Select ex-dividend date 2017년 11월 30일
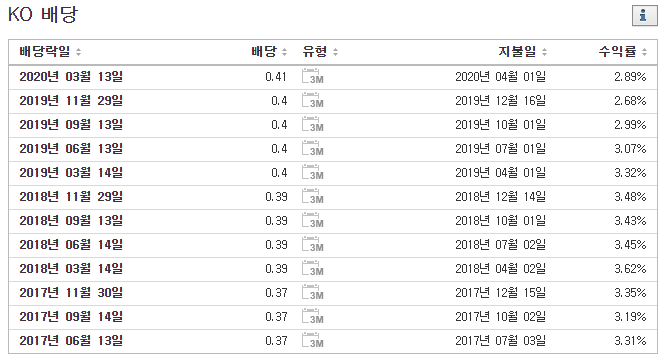The width and height of the screenshot is (666, 360). [x=71, y=292]
